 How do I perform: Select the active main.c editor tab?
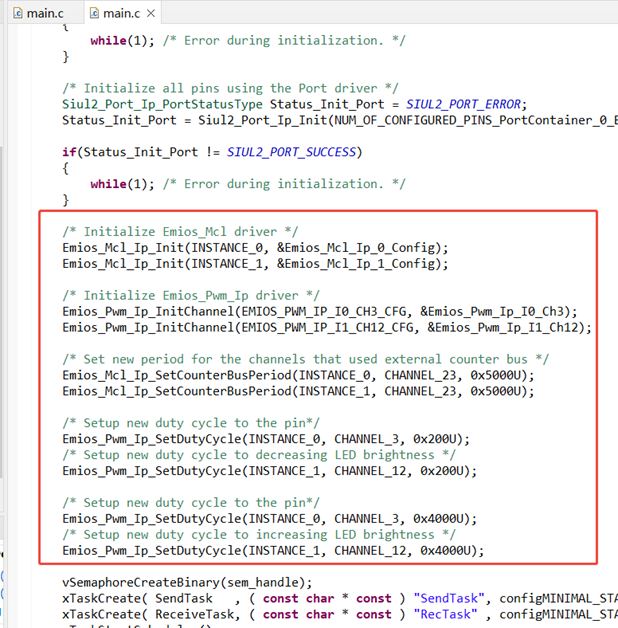point(121,13)
